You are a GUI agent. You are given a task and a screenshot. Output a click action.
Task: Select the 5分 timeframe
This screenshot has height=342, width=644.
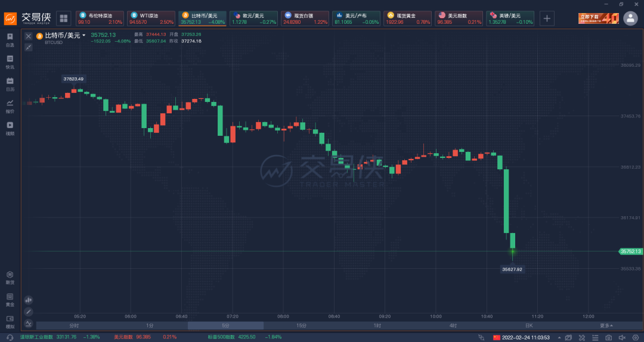pyautogui.click(x=225, y=325)
